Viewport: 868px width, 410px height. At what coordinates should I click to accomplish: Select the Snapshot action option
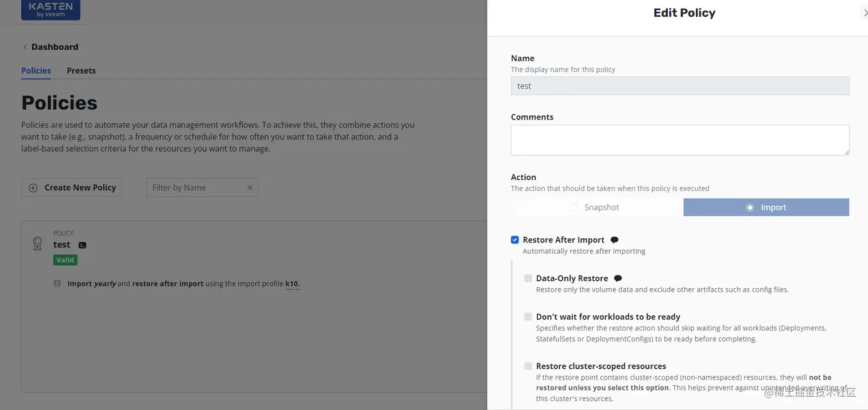[x=595, y=207]
